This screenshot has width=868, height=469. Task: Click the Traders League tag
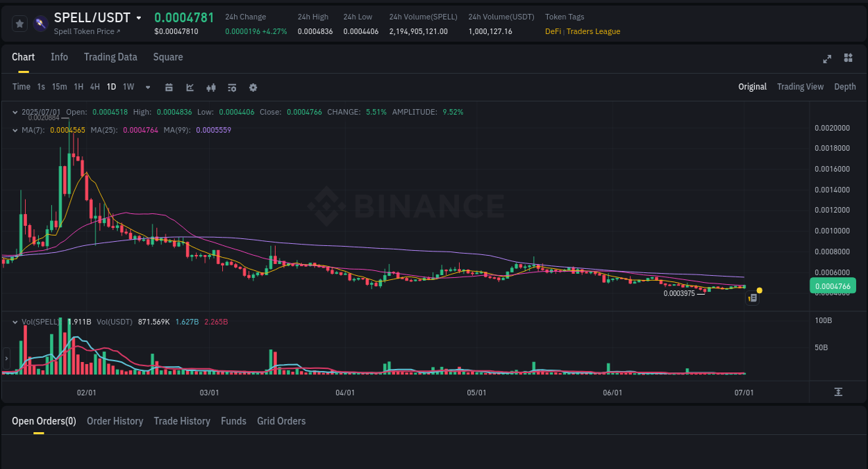coord(593,31)
